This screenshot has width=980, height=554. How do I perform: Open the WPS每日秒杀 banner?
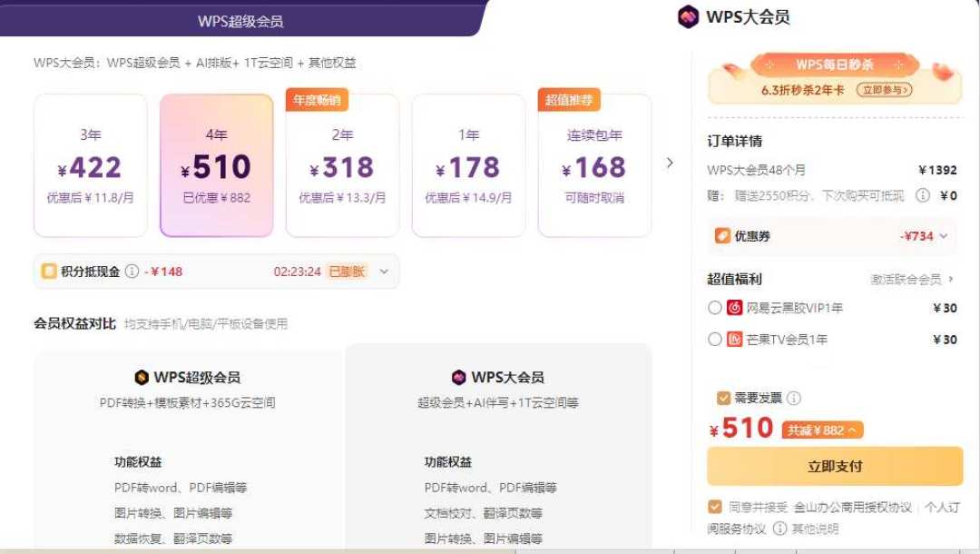click(x=835, y=78)
